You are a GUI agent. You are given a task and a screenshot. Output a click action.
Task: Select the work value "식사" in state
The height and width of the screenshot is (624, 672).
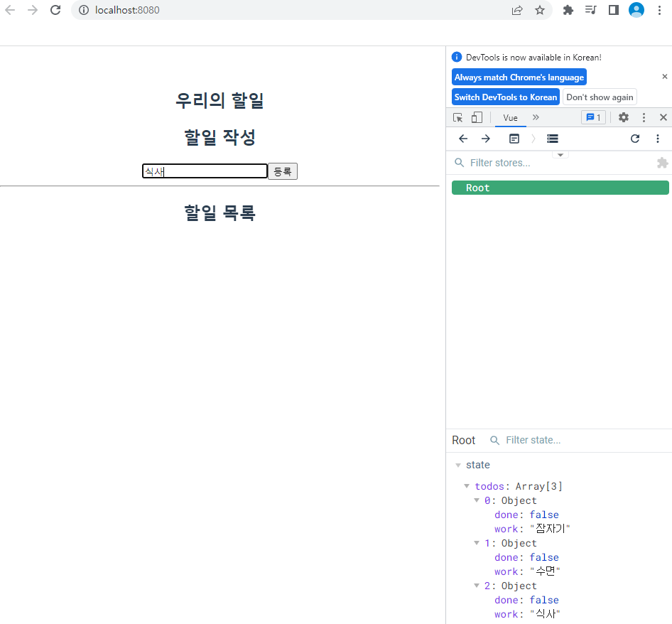tap(545, 614)
